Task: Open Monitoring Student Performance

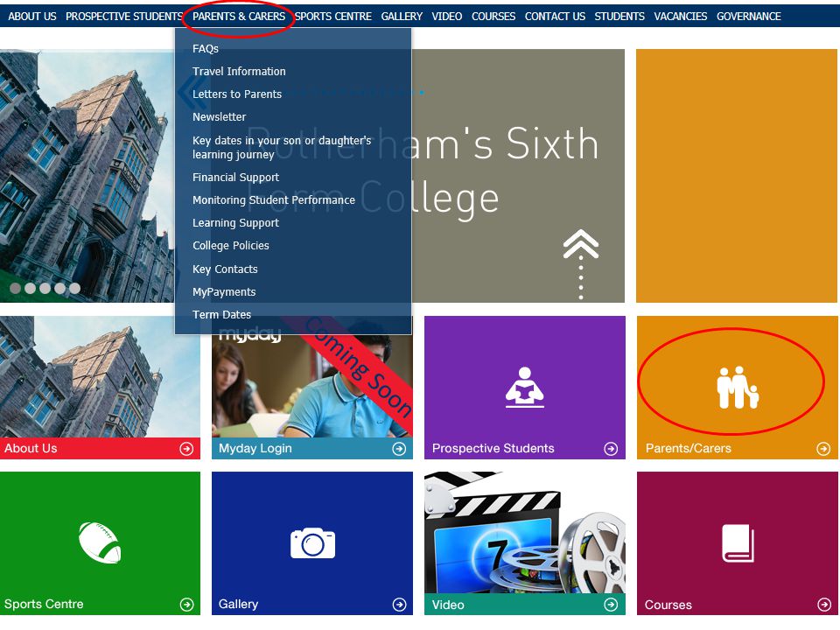Action: click(274, 200)
